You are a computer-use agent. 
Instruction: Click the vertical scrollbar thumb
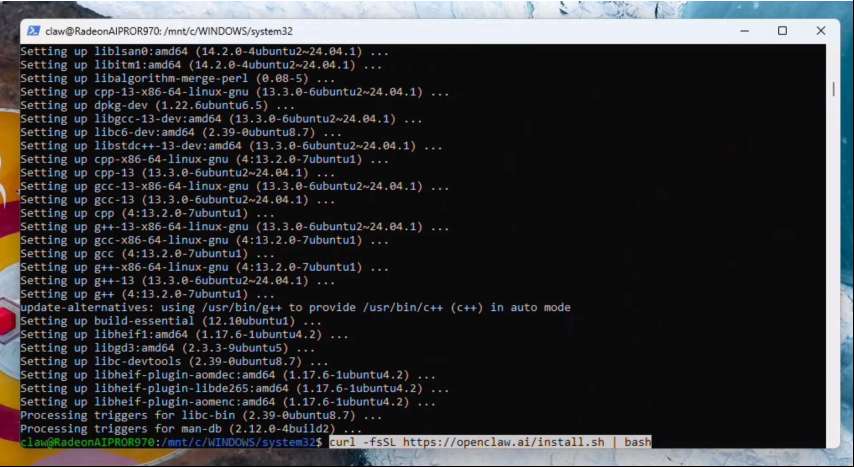click(x=833, y=88)
